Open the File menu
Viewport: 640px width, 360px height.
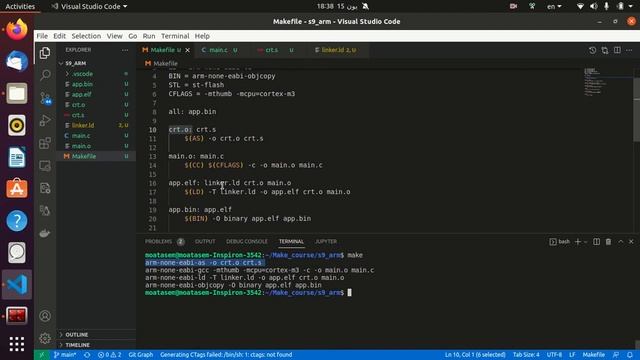coord(42,36)
